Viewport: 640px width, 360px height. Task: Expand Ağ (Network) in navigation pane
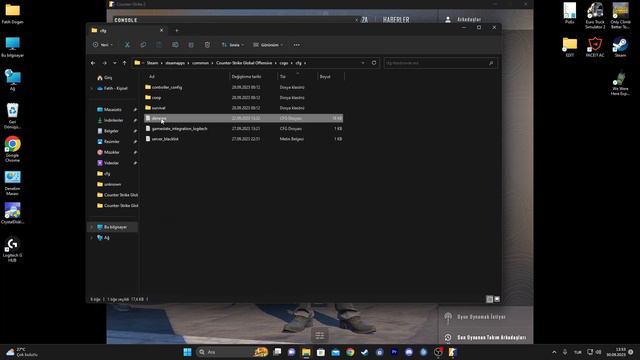[92, 238]
